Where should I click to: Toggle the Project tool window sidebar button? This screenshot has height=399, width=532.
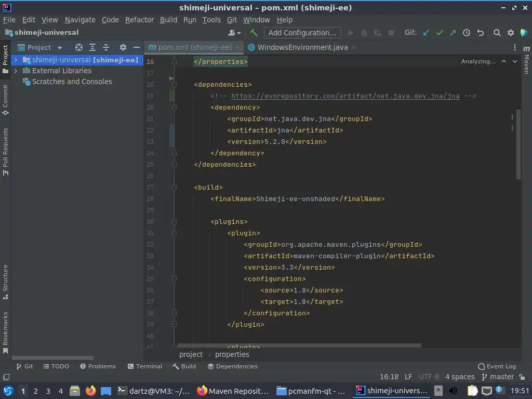point(5,59)
